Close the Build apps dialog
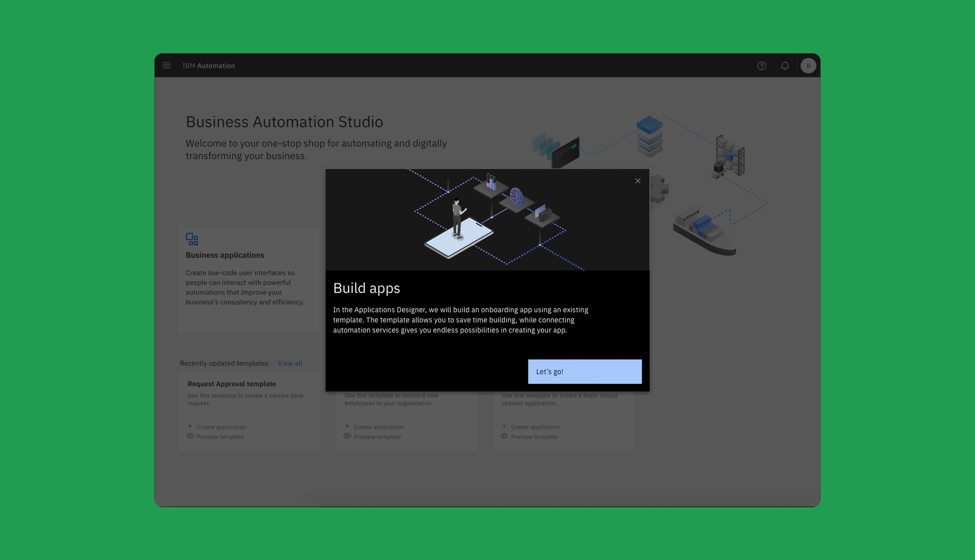This screenshot has width=975, height=560. (638, 181)
